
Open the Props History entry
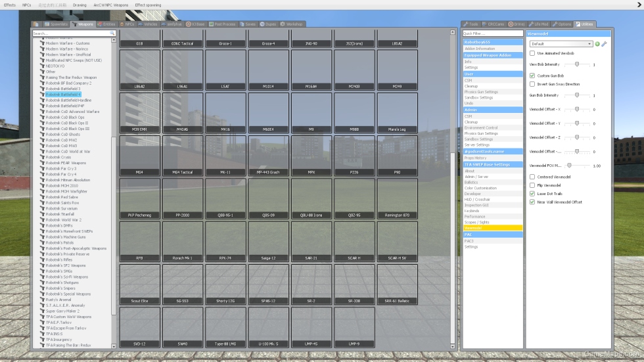point(493,158)
